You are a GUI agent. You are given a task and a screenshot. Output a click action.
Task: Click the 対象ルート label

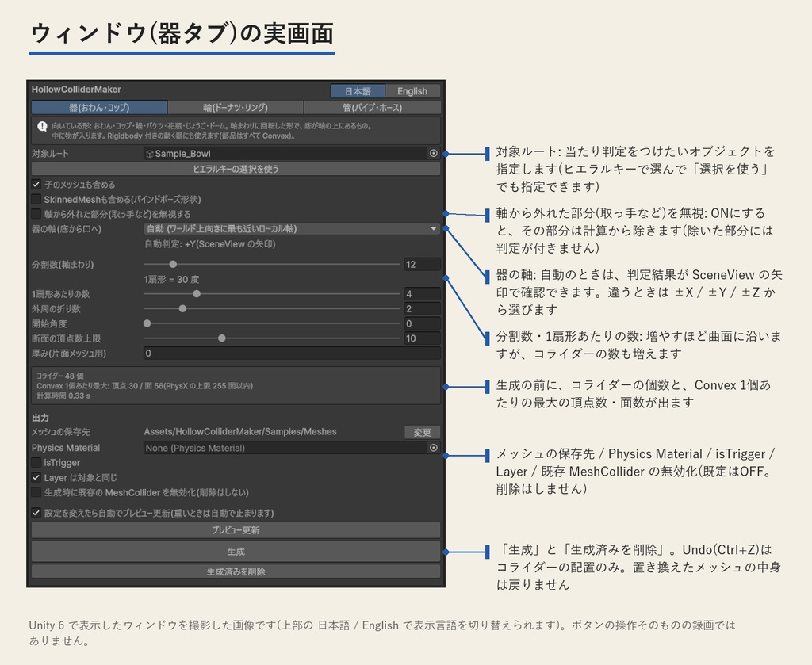(x=50, y=154)
